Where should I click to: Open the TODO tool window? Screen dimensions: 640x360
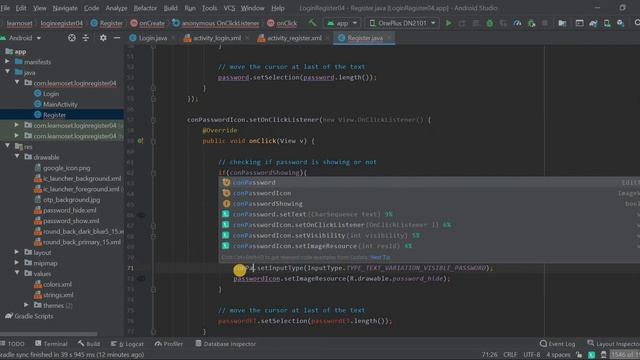pyautogui.click(x=12, y=344)
